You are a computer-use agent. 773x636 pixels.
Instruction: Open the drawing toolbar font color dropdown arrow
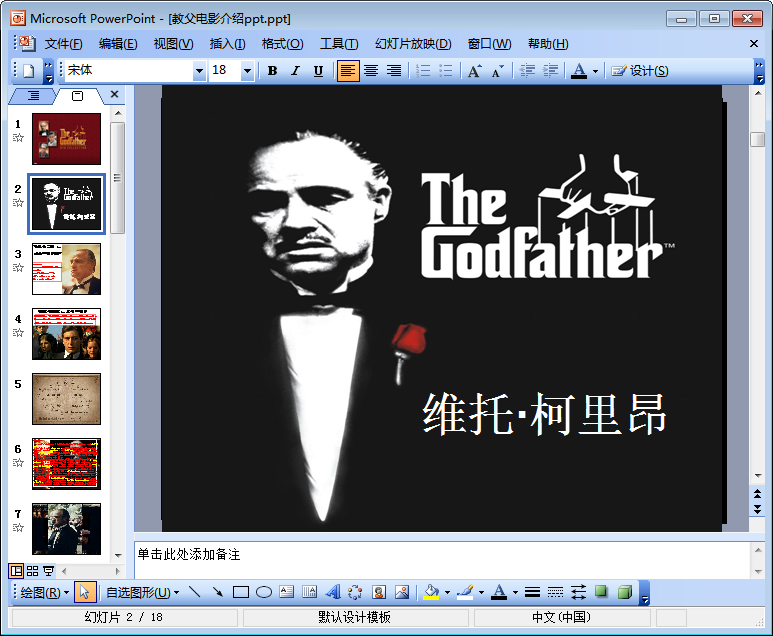[x=515, y=592]
